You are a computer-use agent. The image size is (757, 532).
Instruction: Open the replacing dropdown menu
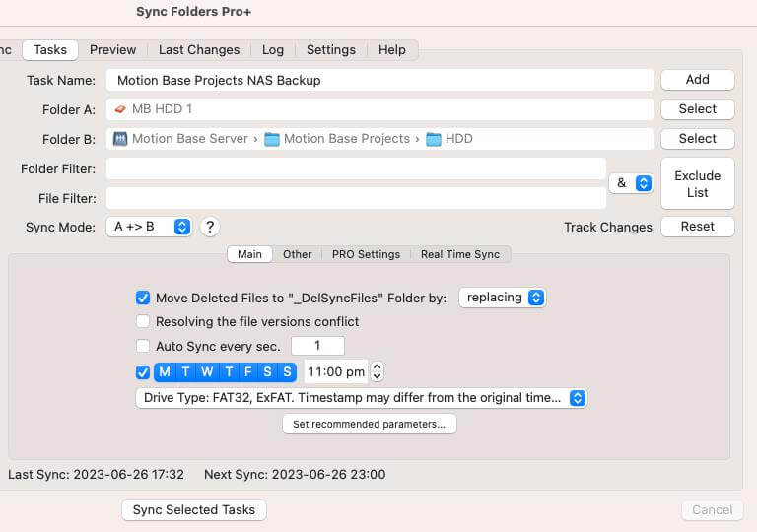point(502,298)
